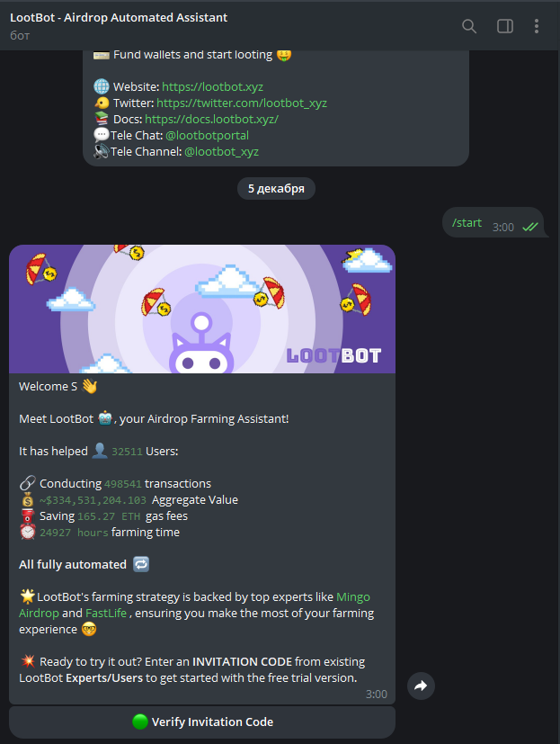The image size is (560, 744).
Task: Open the three-dot more options menu
Action: 537,26
